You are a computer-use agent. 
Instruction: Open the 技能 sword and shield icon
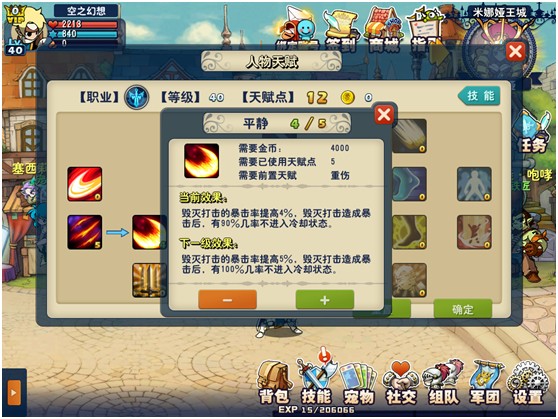(x=316, y=379)
